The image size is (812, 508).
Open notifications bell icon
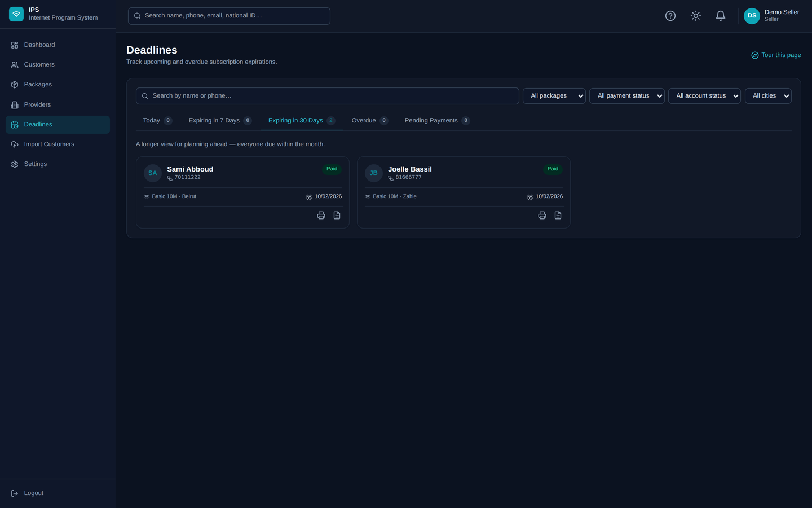[721, 16]
